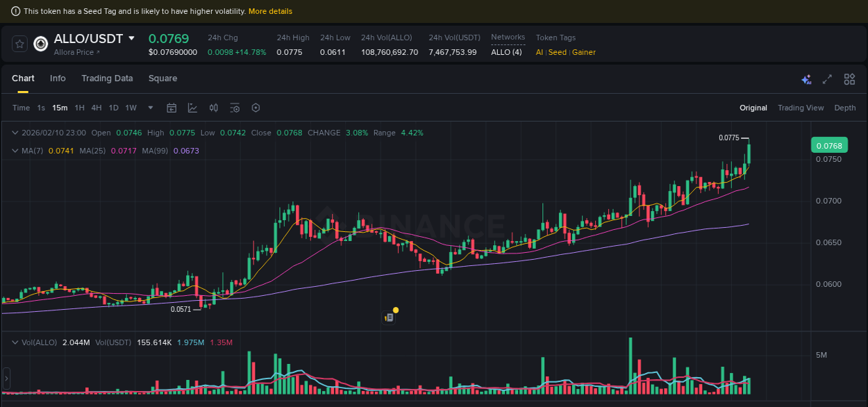This screenshot has height=407, width=868.
Task: Click the More details warning link
Action: coord(271,11)
